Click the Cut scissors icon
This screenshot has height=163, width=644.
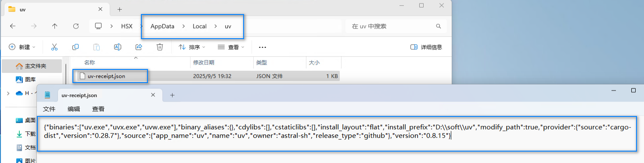pos(54,47)
